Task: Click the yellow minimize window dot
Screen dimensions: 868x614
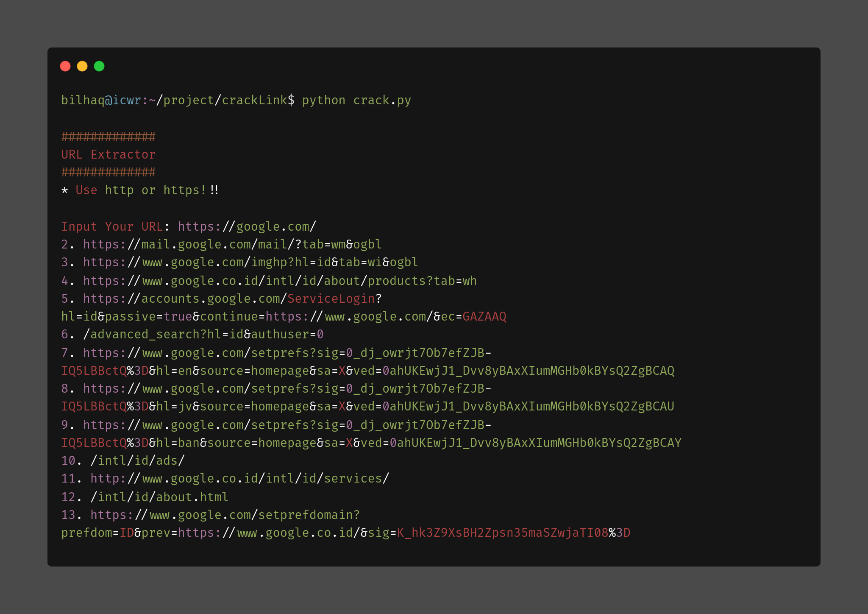Action: click(82, 66)
